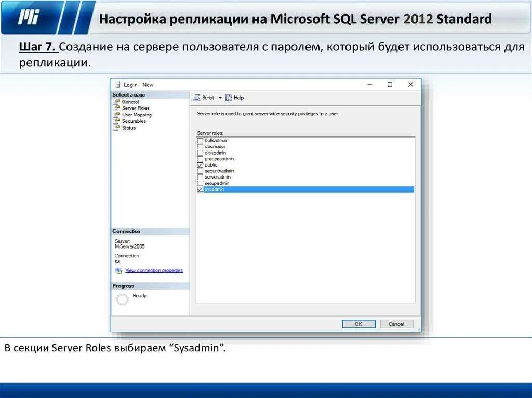Click the 'Server roles:' label
The image size is (532, 398).
pyautogui.click(x=210, y=133)
